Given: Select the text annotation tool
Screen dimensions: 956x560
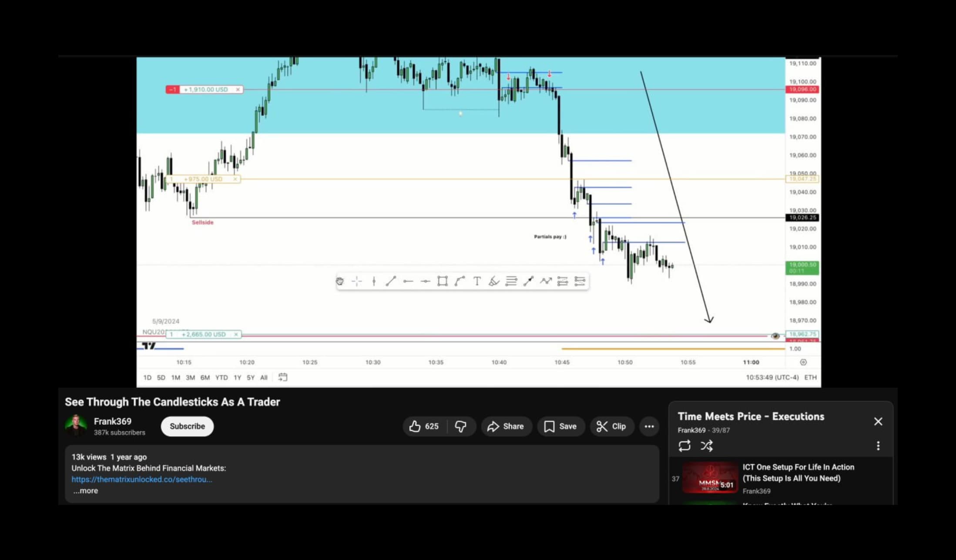Looking at the screenshot, I should (477, 281).
